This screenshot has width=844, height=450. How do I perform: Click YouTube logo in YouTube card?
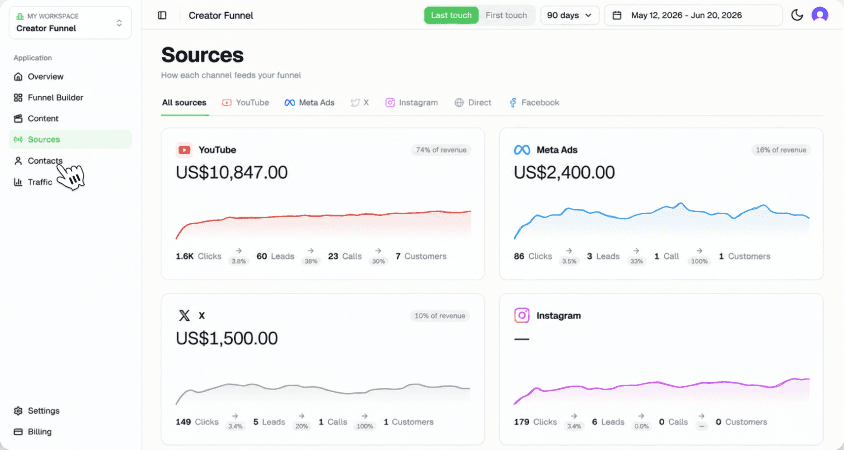[184, 150]
